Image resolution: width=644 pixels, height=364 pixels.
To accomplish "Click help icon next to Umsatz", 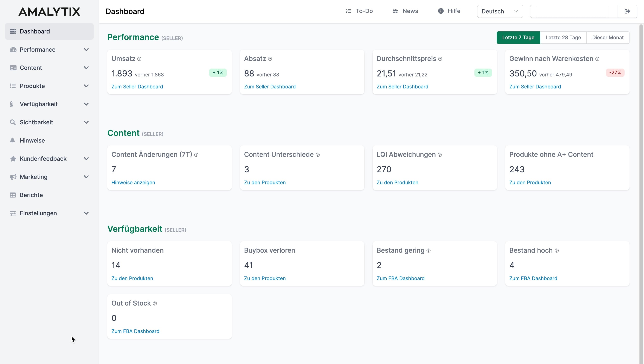I will tap(139, 59).
